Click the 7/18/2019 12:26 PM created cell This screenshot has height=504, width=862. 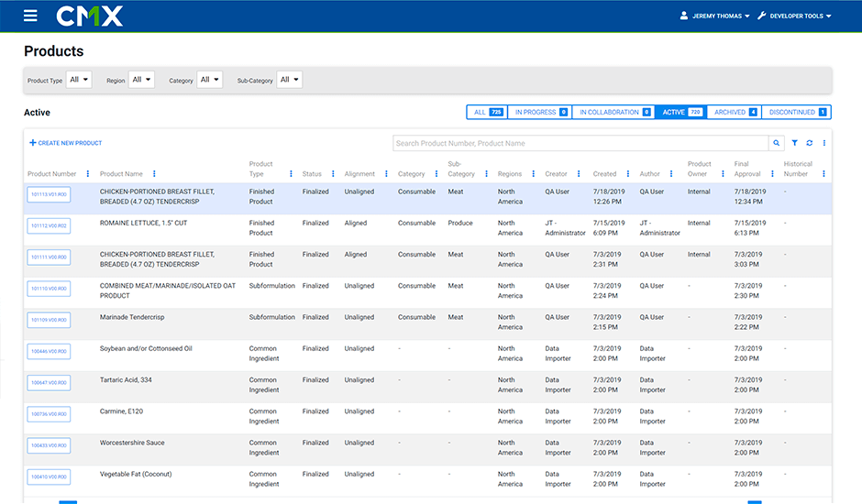(x=609, y=197)
